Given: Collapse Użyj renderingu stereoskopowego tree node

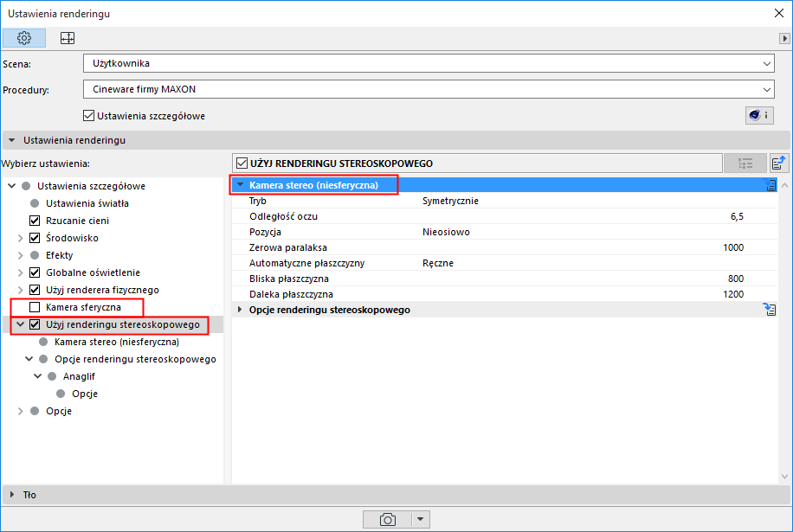Looking at the screenshot, I should pos(20,324).
